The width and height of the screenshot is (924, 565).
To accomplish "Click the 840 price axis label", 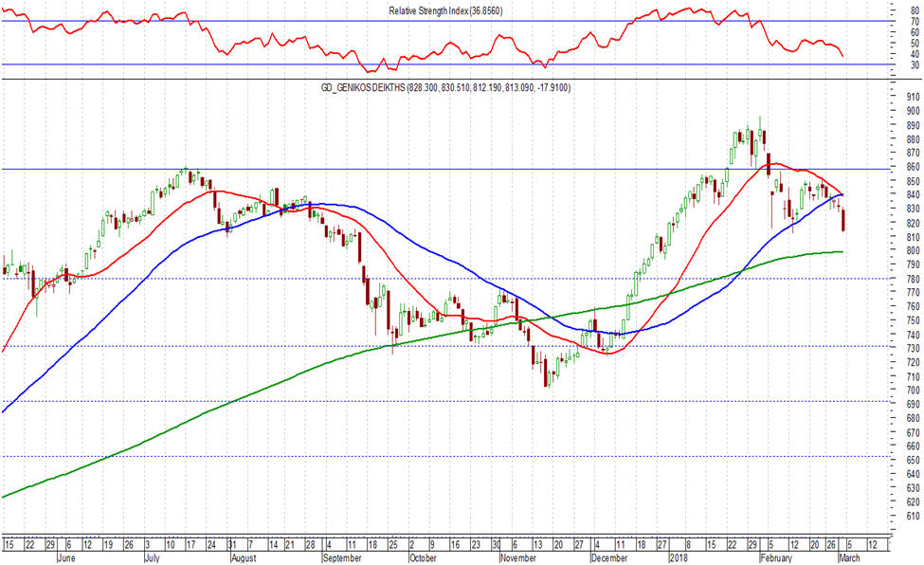I will (913, 194).
